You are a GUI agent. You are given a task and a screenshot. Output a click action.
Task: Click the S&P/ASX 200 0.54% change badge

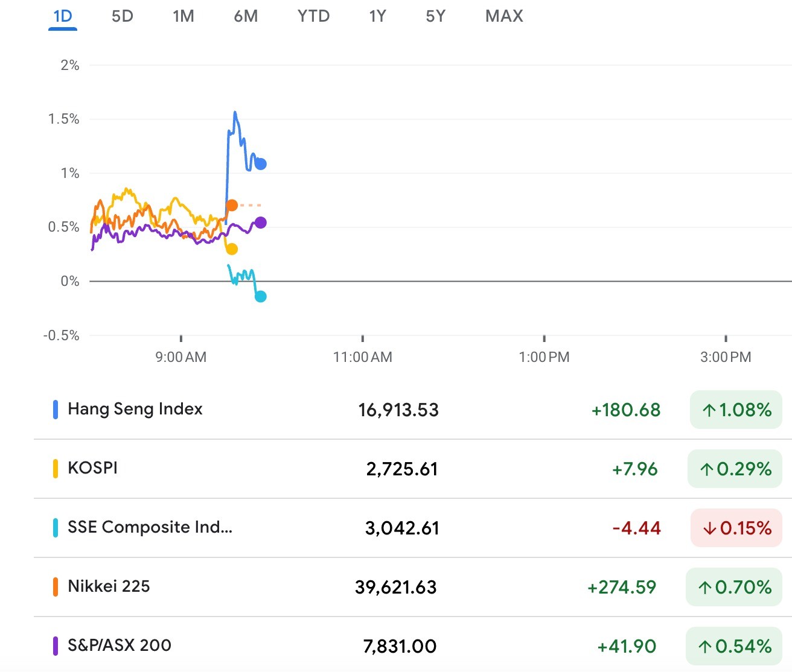tap(734, 646)
